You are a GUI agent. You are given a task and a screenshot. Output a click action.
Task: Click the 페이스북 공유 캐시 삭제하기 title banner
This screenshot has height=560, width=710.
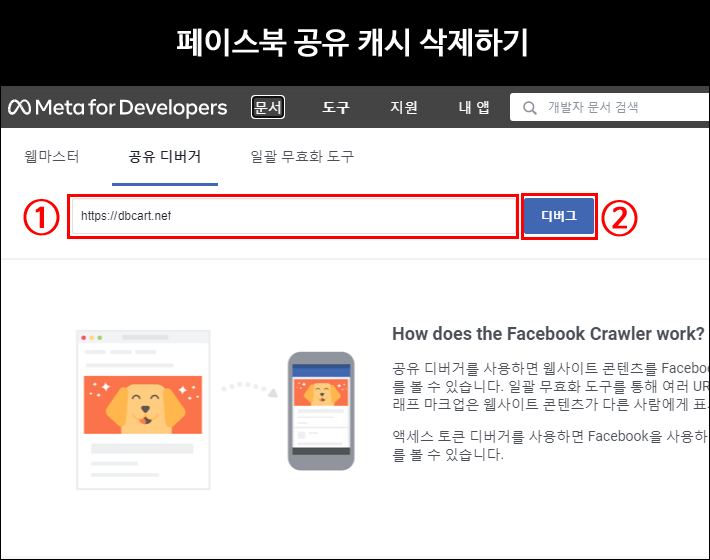pyautogui.click(x=354, y=42)
